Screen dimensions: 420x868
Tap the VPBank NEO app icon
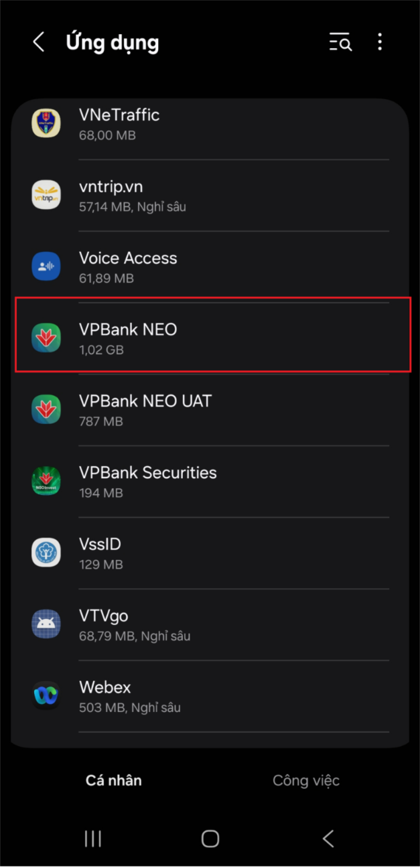coord(46,338)
